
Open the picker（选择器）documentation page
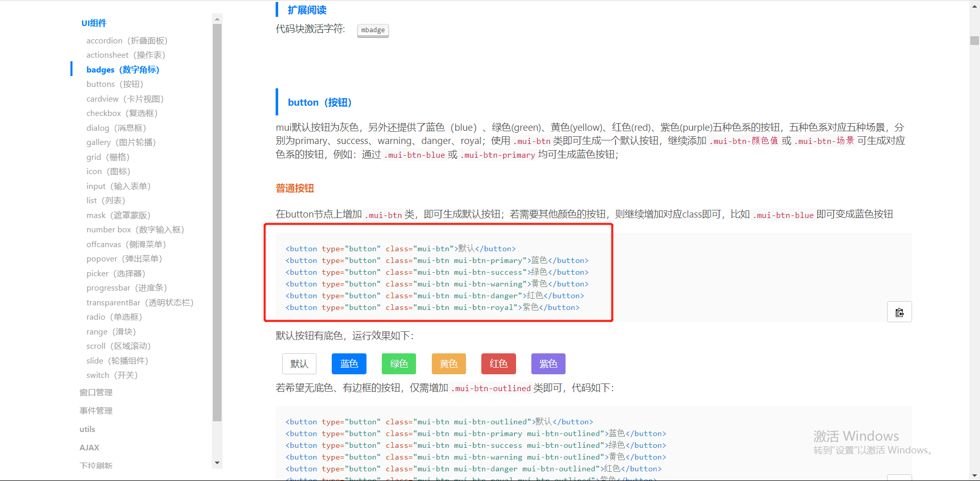[115, 273]
